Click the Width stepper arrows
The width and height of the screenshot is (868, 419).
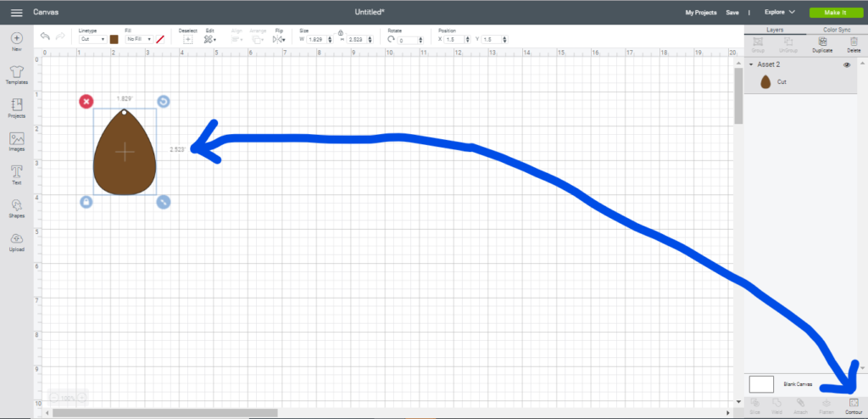(330, 40)
